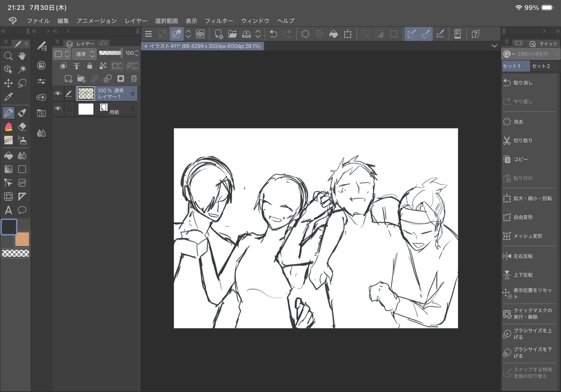This screenshot has width=561, height=392.
Task: Open the layer color palette dropdown
Action: [62, 54]
